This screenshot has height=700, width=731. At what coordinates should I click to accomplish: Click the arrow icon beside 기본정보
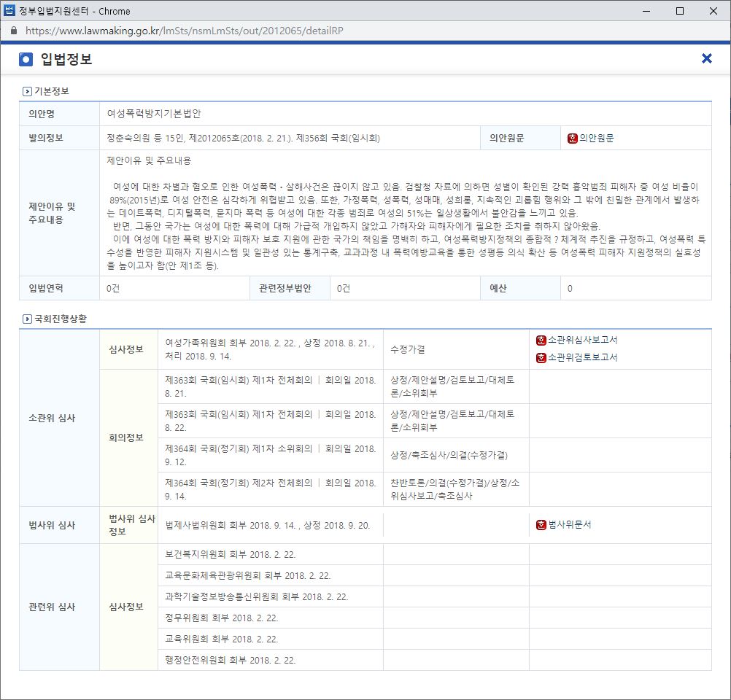click(x=28, y=91)
